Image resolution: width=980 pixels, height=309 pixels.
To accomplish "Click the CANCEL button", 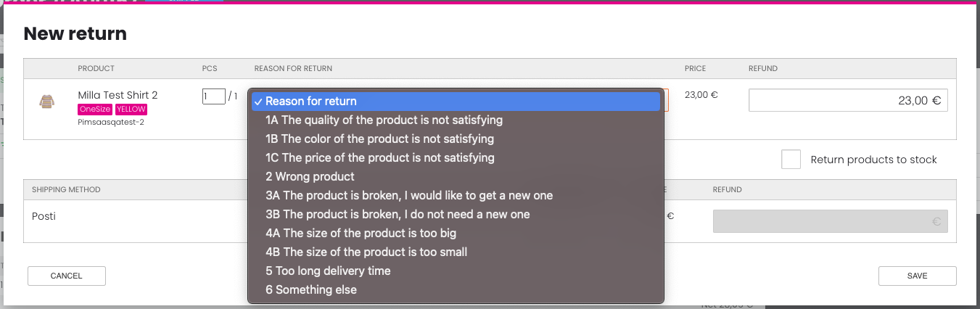I will (x=67, y=276).
